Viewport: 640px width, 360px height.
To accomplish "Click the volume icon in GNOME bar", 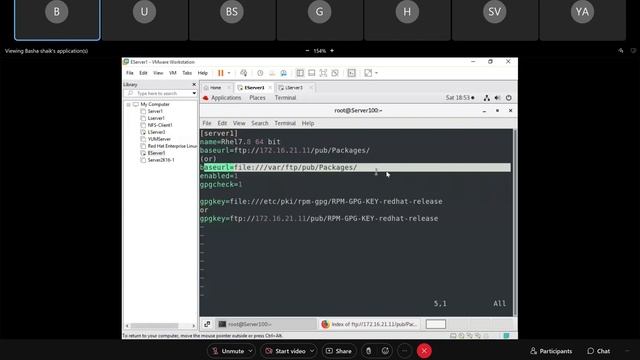I will (498, 98).
